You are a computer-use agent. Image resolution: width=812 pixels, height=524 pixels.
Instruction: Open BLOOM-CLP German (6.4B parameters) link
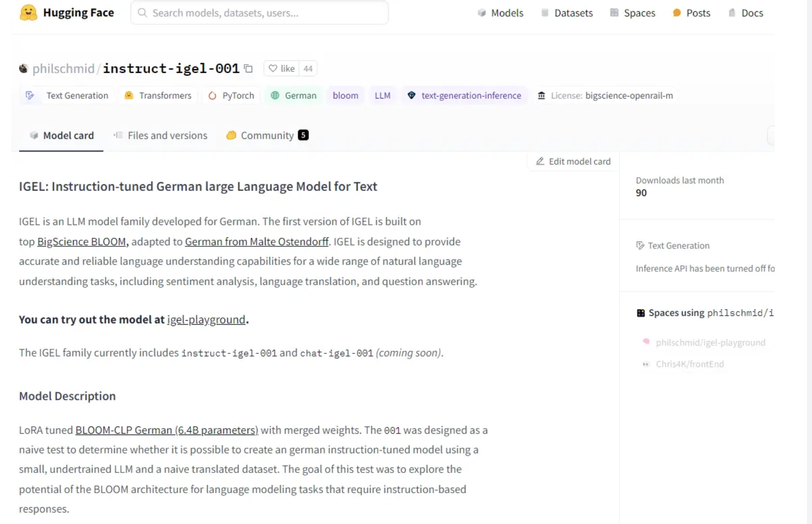coord(167,430)
